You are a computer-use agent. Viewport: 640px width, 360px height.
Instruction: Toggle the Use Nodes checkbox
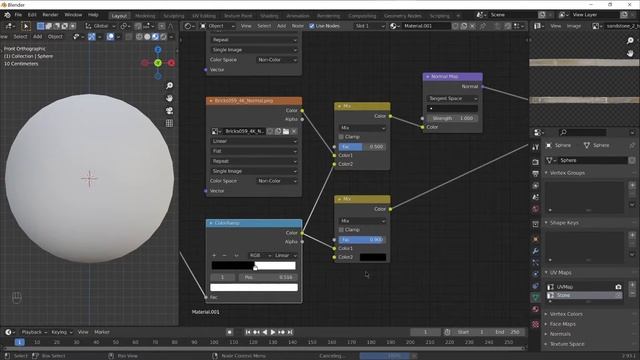point(312,26)
